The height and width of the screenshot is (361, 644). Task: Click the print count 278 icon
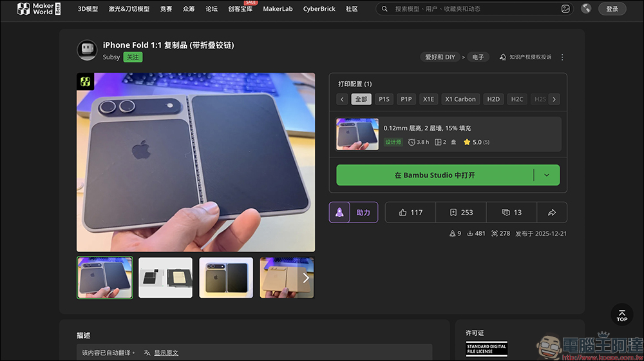(x=495, y=233)
